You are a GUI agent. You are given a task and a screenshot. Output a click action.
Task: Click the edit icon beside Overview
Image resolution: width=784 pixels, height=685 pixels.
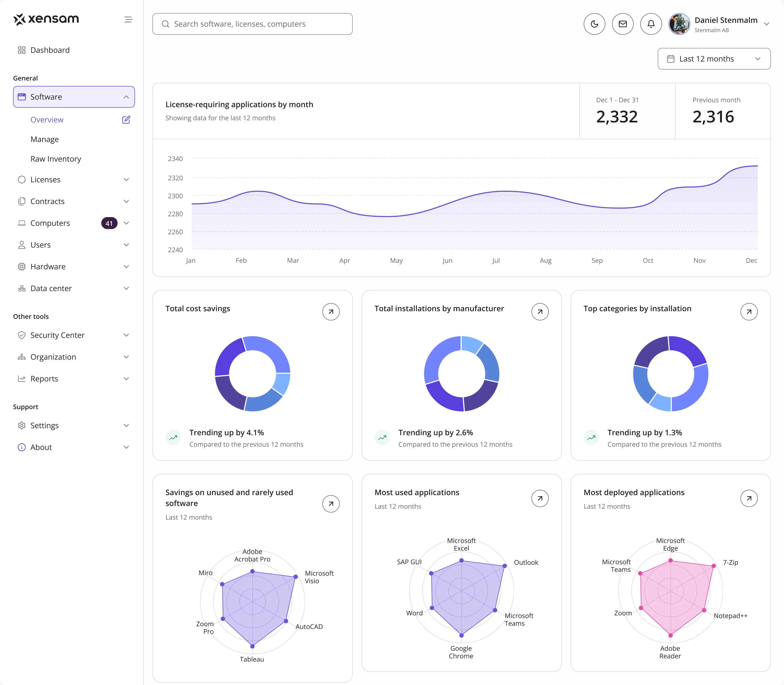click(x=126, y=120)
